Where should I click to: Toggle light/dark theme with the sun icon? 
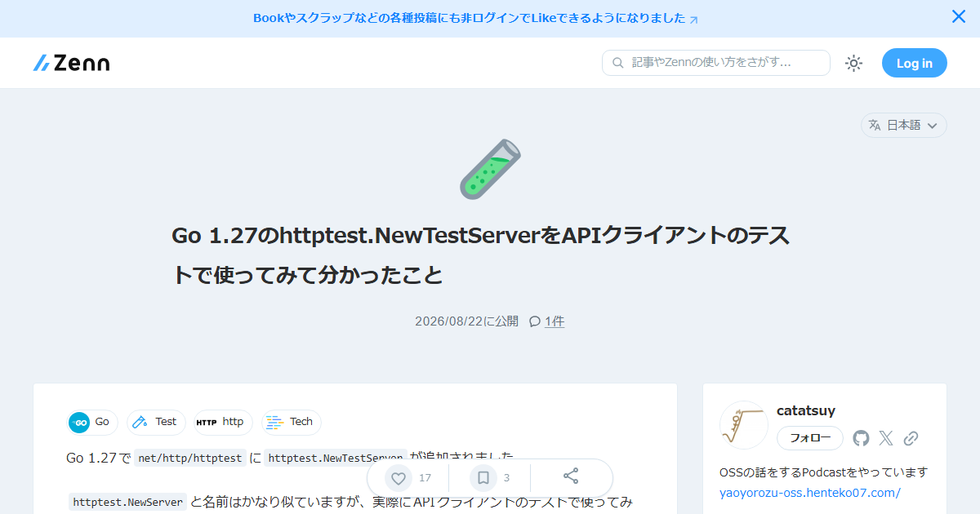(x=854, y=63)
